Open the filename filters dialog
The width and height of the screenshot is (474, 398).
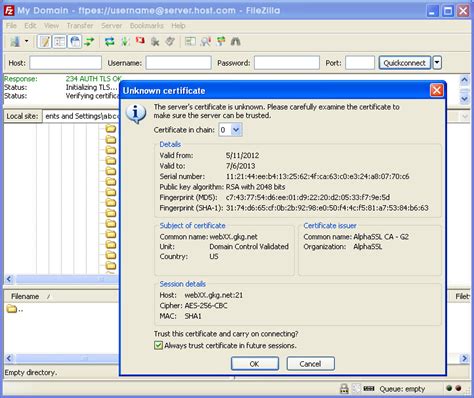(x=190, y=42)
